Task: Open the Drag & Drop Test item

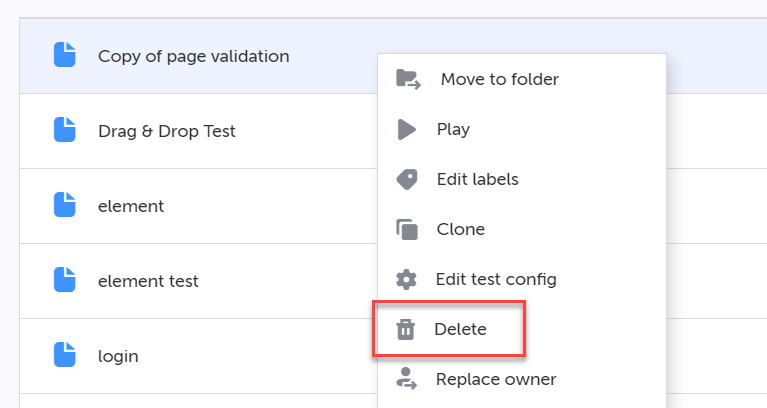Action: (x=167, y=131)
